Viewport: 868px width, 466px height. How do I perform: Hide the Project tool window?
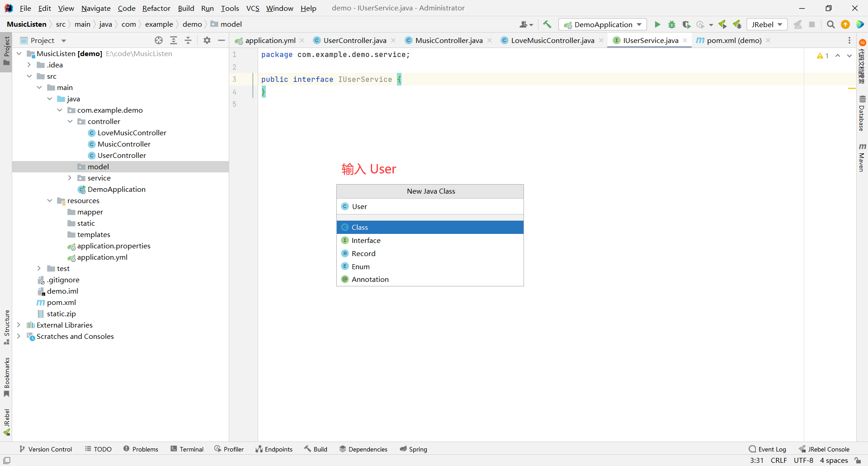click(222, 40)
